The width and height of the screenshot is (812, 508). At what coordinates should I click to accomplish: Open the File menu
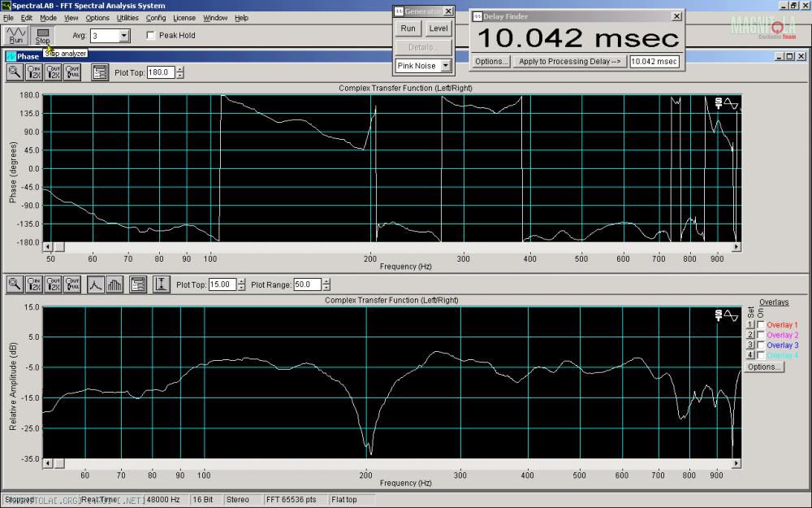click(x=8, y=18)
